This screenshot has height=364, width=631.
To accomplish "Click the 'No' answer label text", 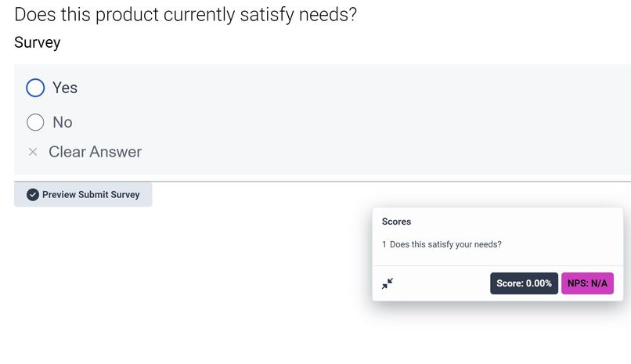I will tap(63, 122).
